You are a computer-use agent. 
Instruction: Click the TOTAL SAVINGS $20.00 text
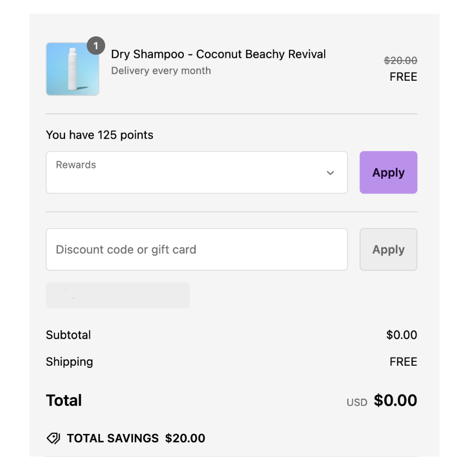(136, 438)
